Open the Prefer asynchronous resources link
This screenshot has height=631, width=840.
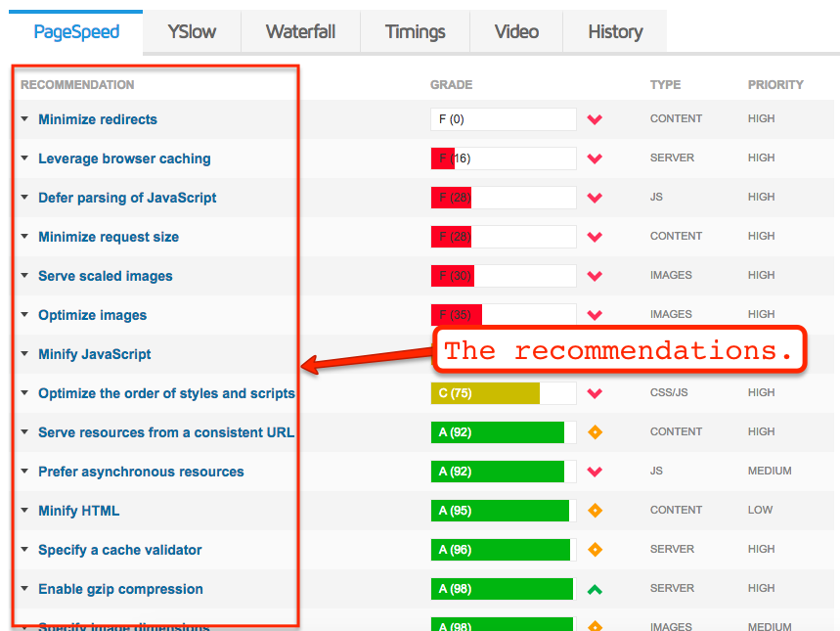142,472
